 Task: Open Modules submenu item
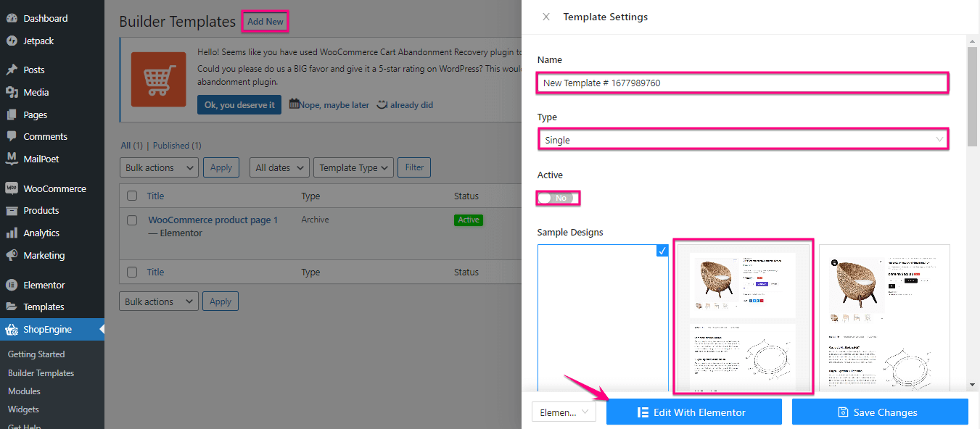[x=24, y=391]
